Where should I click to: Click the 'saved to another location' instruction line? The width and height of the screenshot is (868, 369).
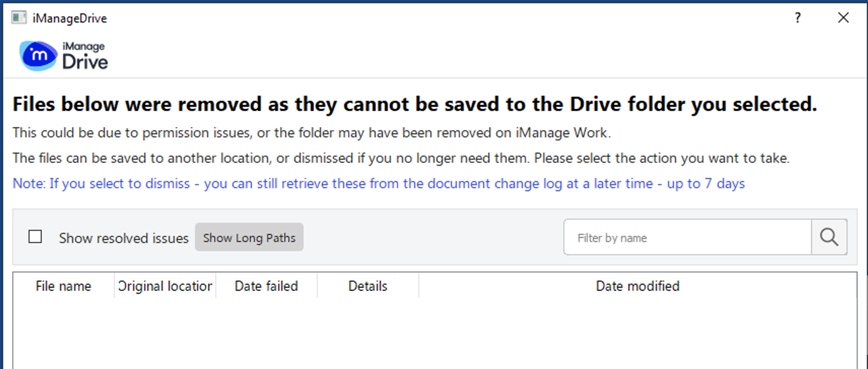(400, 158)
